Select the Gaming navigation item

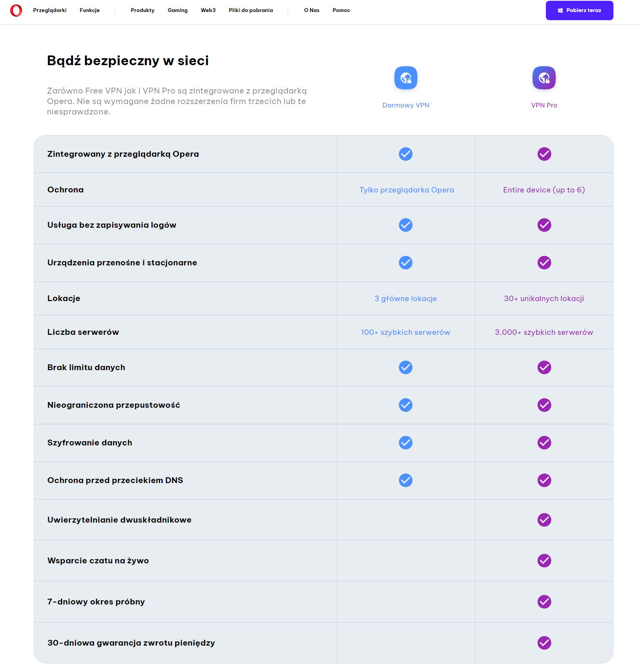click(177, 10)
